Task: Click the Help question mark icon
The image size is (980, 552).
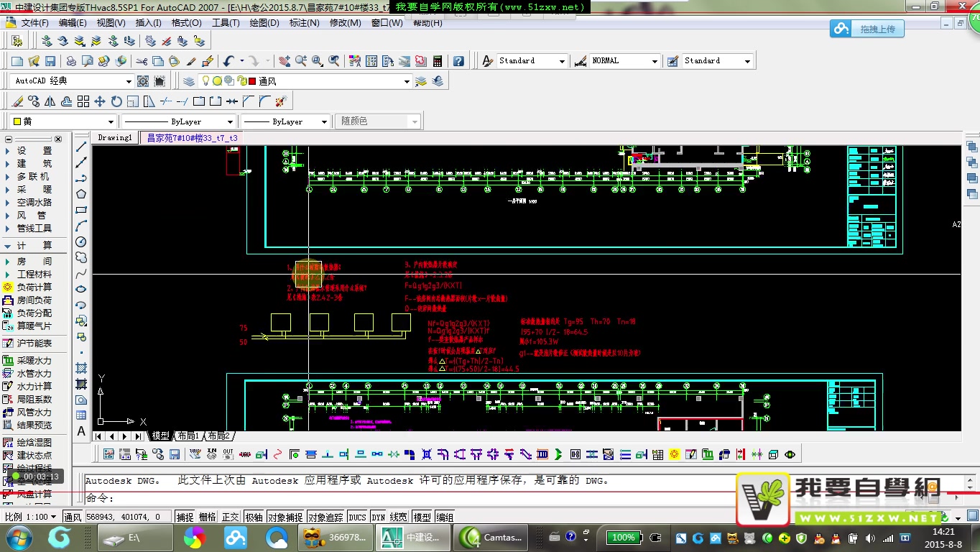Action: pyautogui.click(x=458, y=61)
